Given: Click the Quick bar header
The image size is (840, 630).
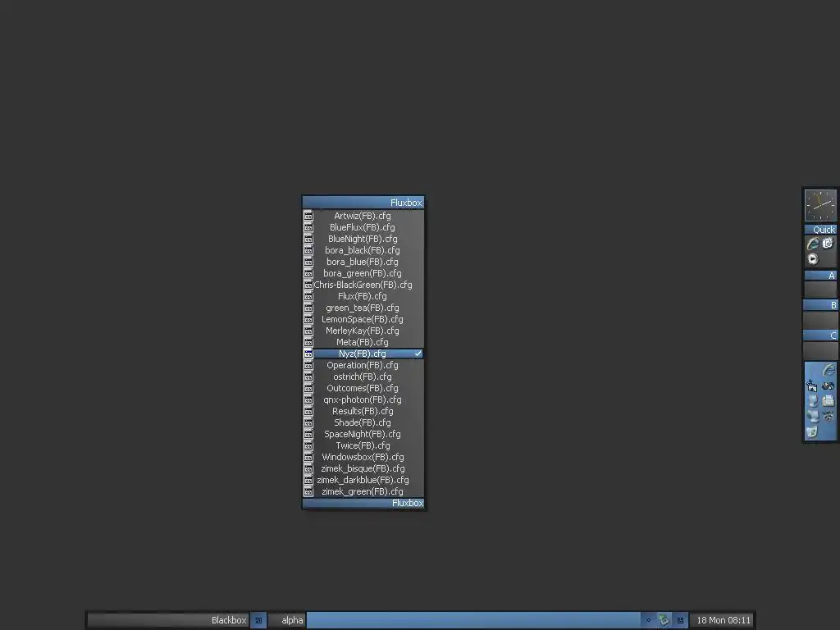Looking at the screenshot, I should (x=820, y=230).
